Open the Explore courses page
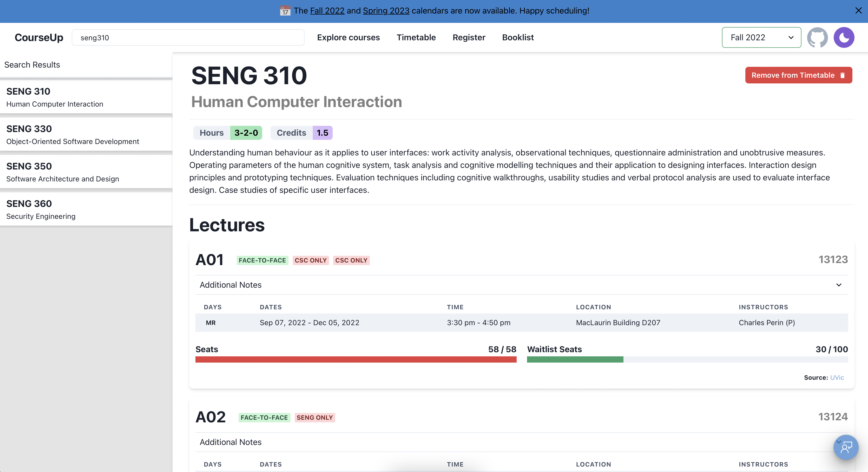Viewport: 868px width, 472px height. point(348,37)
